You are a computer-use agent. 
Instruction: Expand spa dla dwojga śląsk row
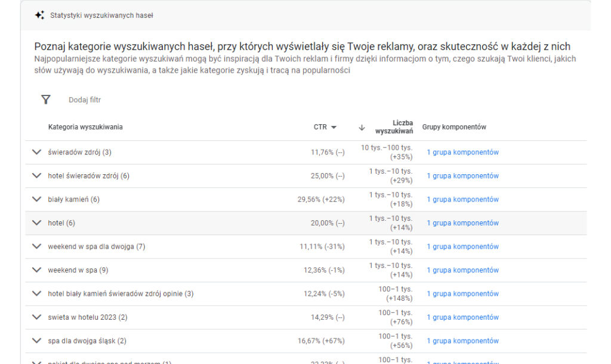click(36, 341)
